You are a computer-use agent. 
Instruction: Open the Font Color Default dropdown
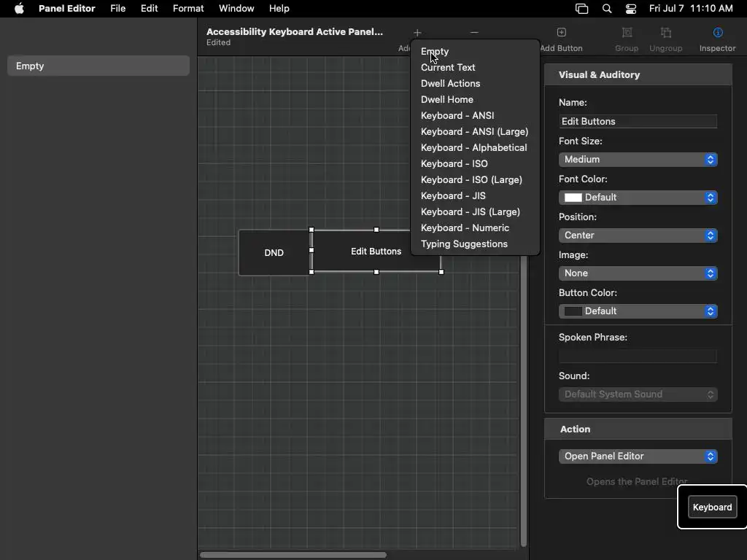tap(638, 197)
